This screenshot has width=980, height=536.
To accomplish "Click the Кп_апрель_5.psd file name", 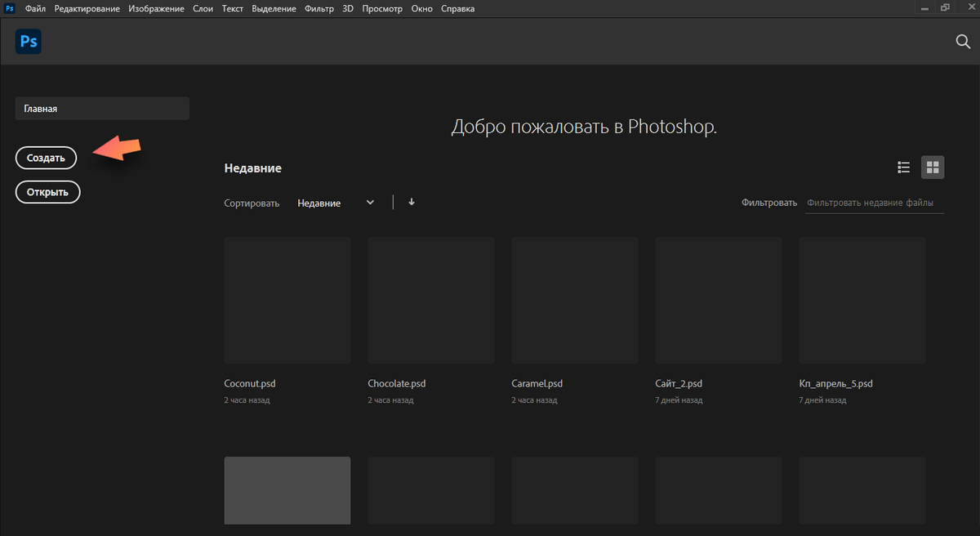I will click(x=836, y=383).
